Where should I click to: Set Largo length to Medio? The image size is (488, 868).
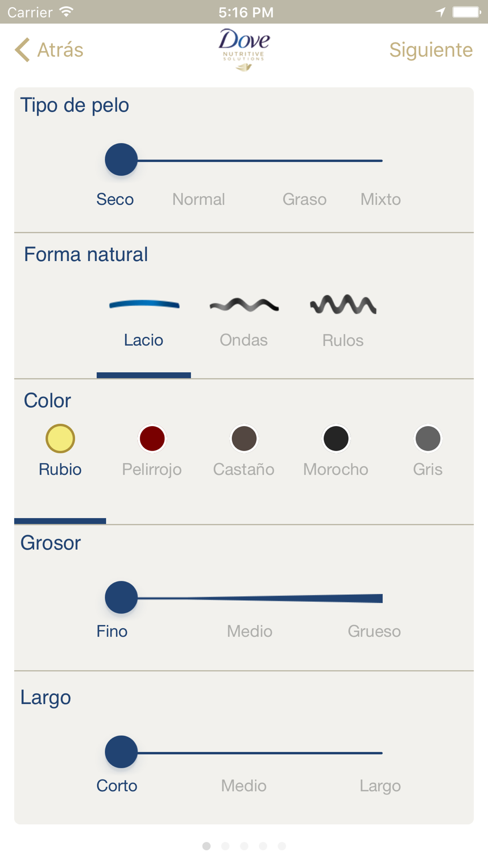coord(244,785)
